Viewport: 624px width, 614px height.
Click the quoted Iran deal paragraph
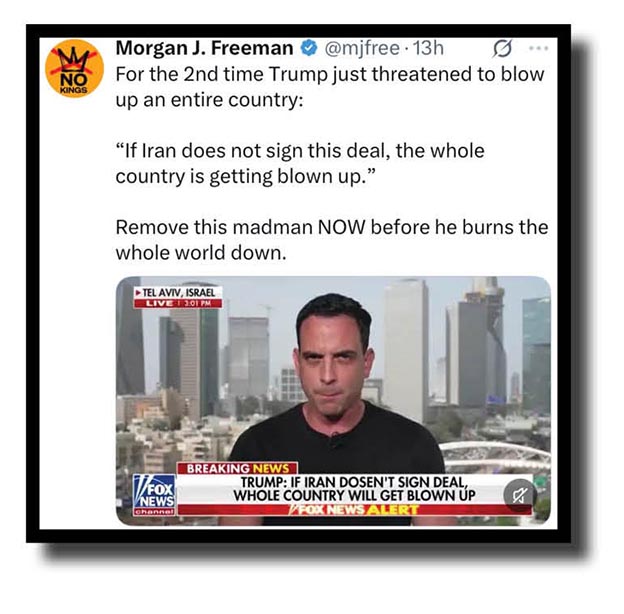300,163
